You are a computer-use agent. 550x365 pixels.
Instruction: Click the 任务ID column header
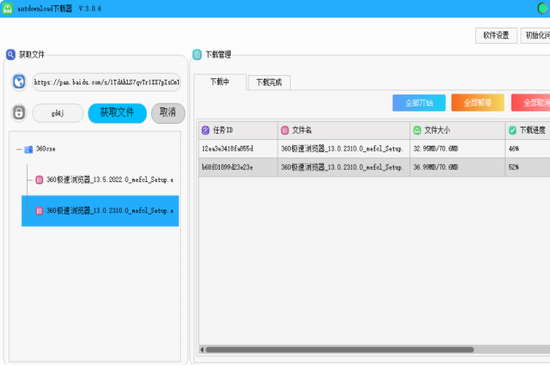[238, 130]
